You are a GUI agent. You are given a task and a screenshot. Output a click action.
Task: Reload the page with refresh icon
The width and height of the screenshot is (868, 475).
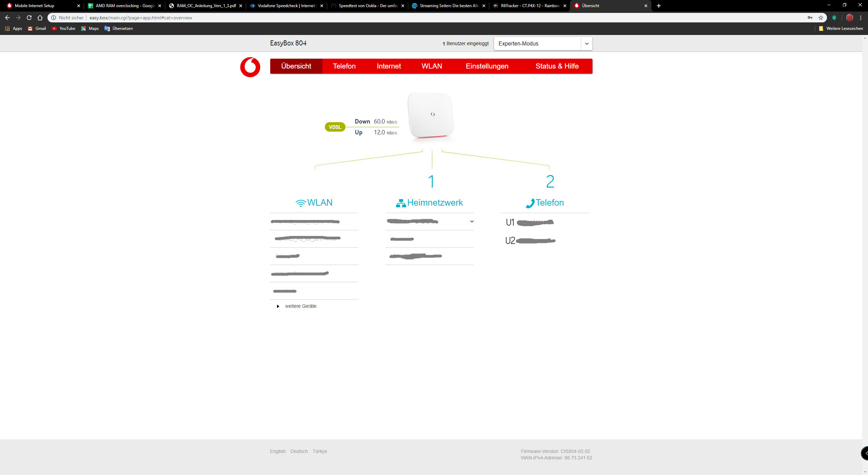coord(29,18)
